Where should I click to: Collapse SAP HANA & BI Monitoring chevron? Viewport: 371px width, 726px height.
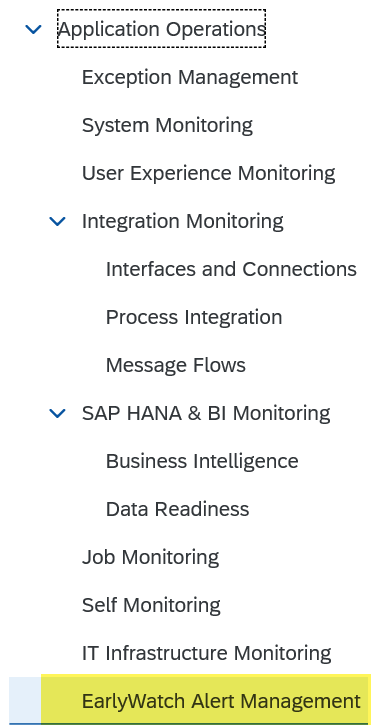tap(57, 413)
